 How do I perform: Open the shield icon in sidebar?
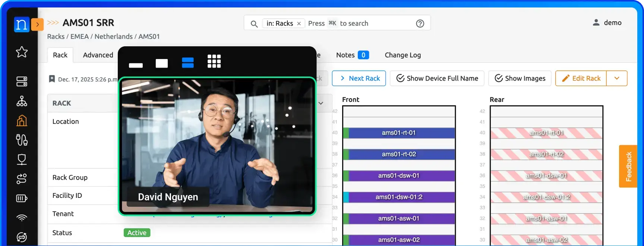(x=22, y=159)
